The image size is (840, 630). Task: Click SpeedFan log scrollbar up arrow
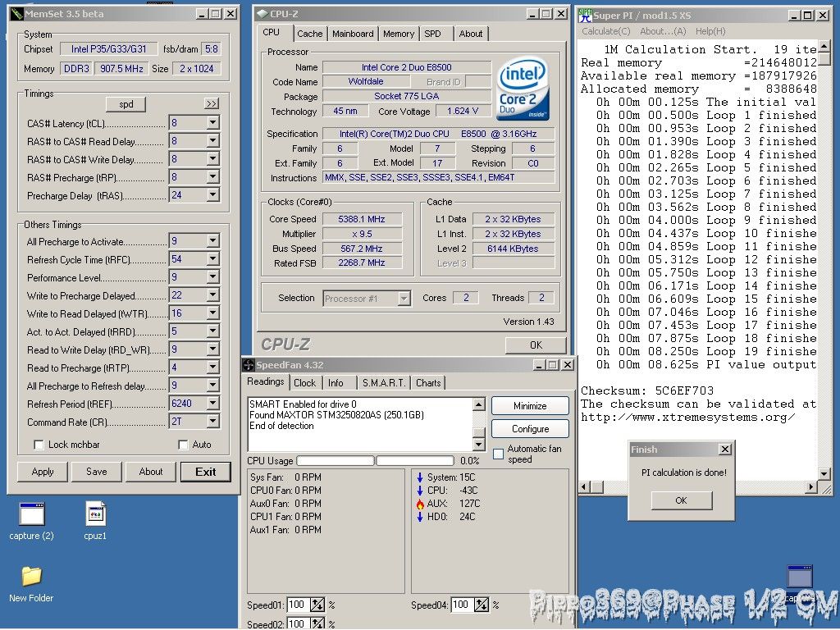(479, 404)
